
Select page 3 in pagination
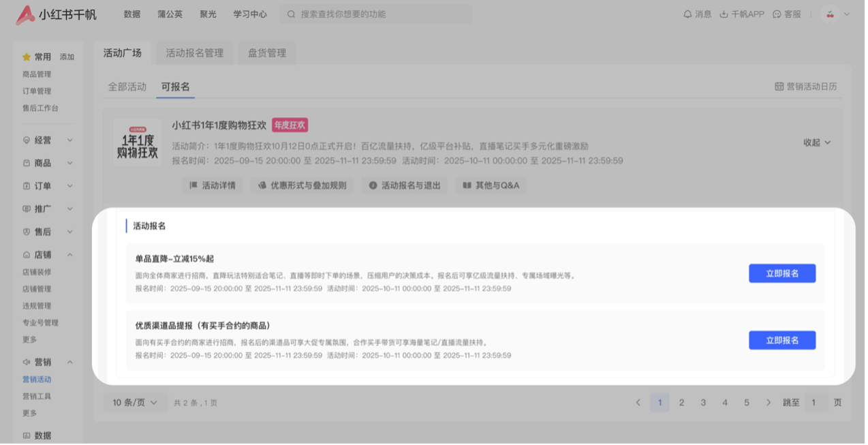703,402
